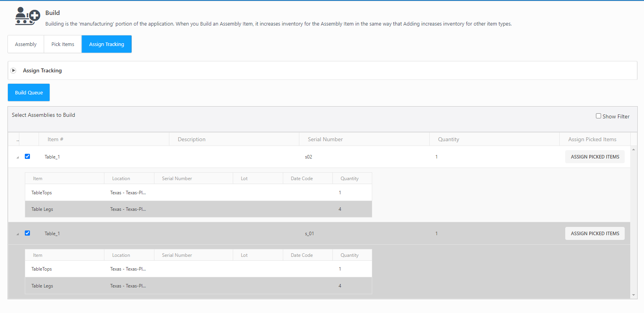The image size is (644, 317).
Task: Uncheck the Table_1 s02 checkbox
Action: [x=28, y=157]
